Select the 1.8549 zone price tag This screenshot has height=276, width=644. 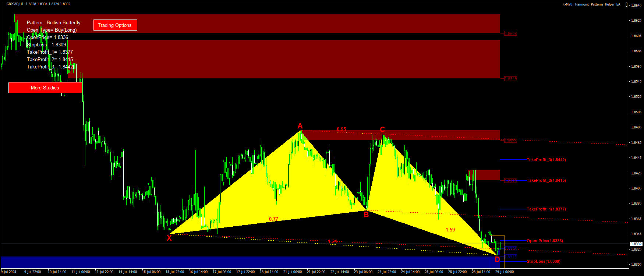tap(510, 79)
